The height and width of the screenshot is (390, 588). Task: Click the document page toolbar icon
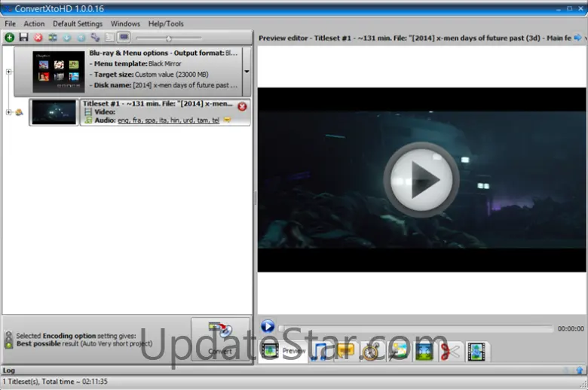[x=109, y=38]
